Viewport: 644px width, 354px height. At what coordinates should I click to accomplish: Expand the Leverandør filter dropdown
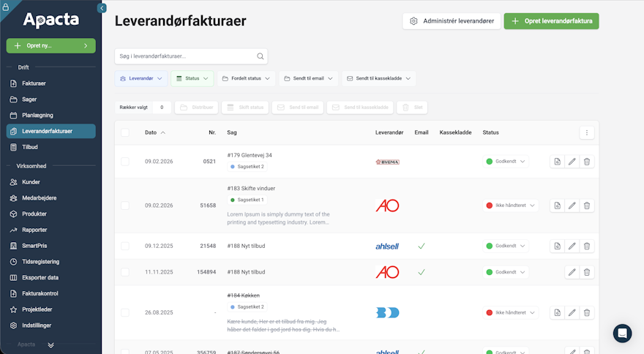click(x=141, y=78)
